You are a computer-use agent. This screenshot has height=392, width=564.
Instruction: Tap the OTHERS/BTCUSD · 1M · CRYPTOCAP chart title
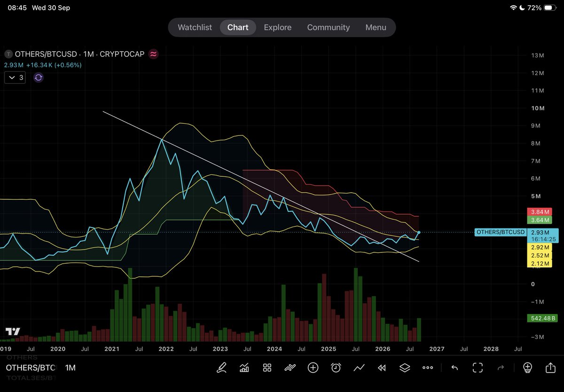(79, 54)
